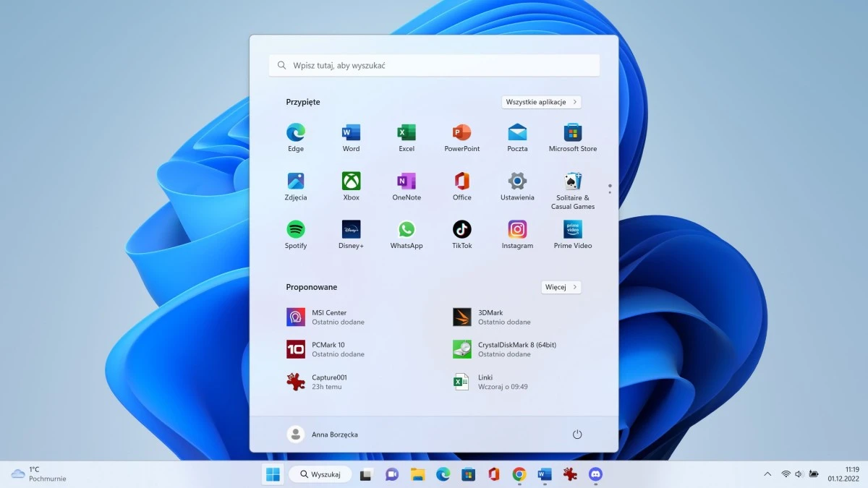Viewport: 868px width, 488px height.
Task: Expand hidden system tray icons
Action: tap(767, 474)
